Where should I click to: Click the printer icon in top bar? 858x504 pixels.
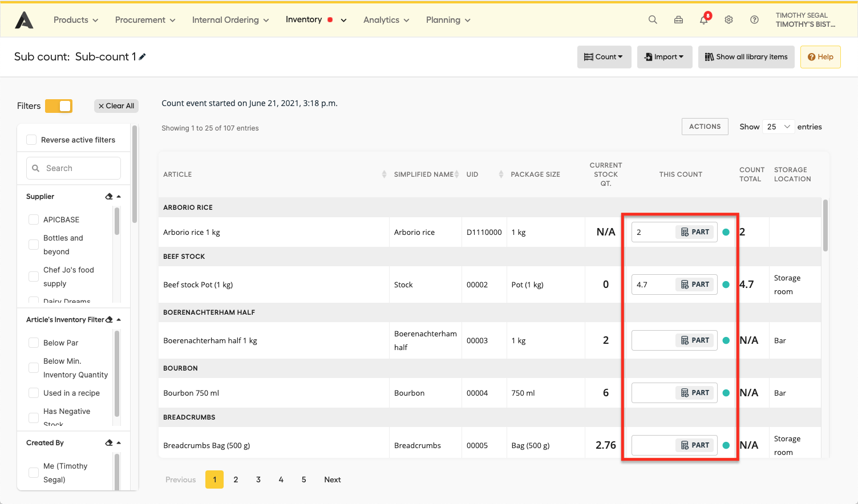click(x=678, y=20)
